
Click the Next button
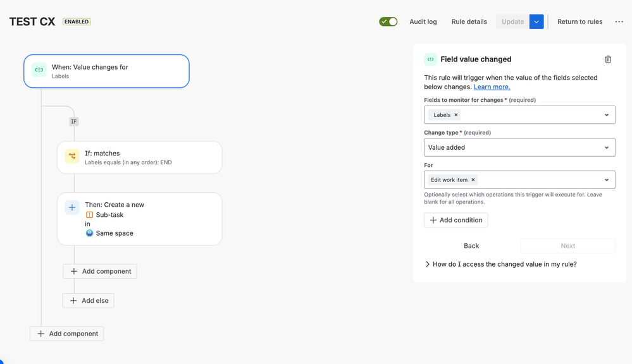pos(568,246)
